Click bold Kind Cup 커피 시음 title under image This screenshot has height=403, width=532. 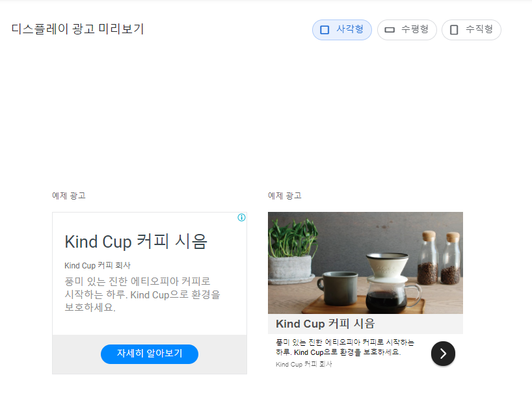coord(325,324)
